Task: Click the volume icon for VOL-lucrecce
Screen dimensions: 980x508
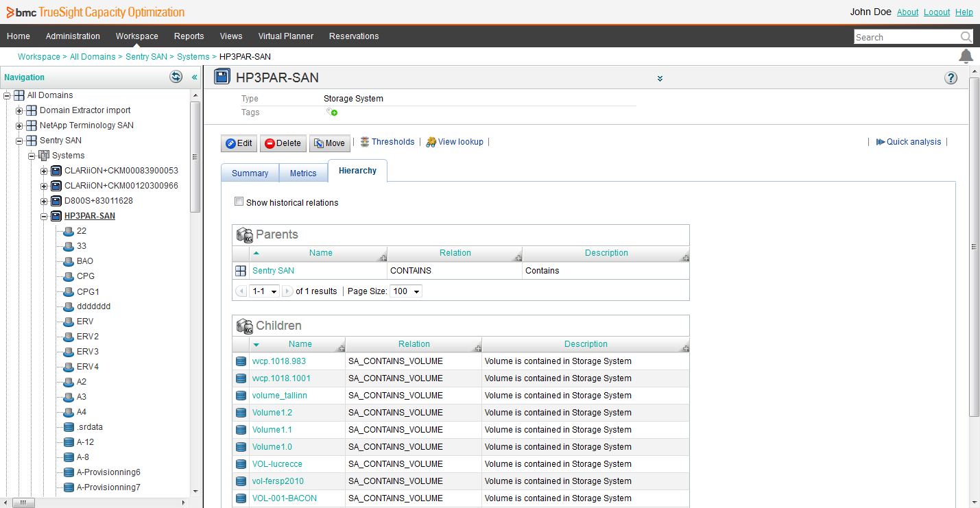Action: [x=241, y=464]
